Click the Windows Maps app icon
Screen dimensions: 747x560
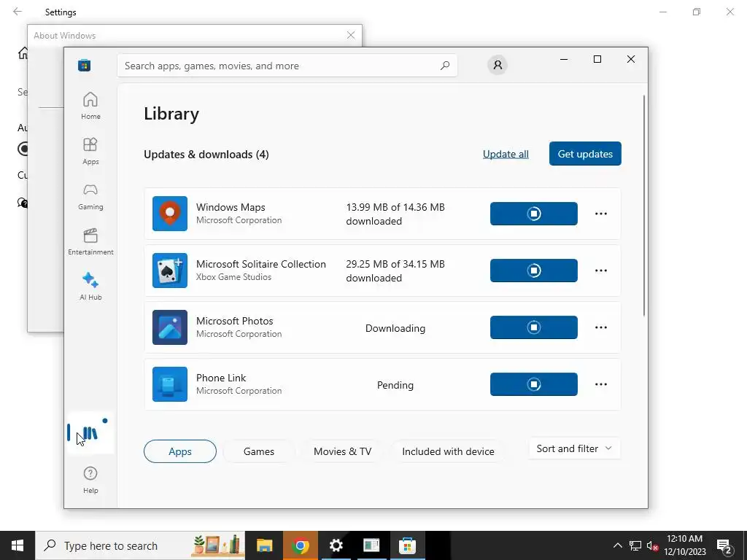[x=170, y=214]
